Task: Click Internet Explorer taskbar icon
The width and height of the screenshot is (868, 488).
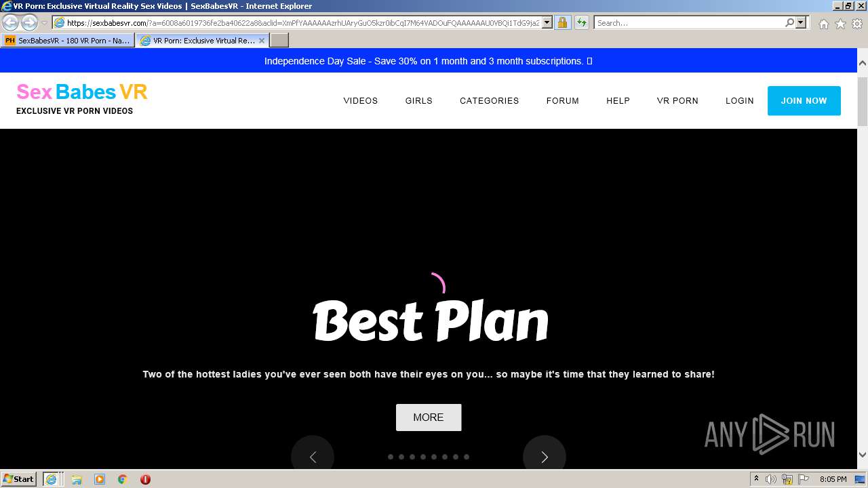Action: tap(52, 479)
